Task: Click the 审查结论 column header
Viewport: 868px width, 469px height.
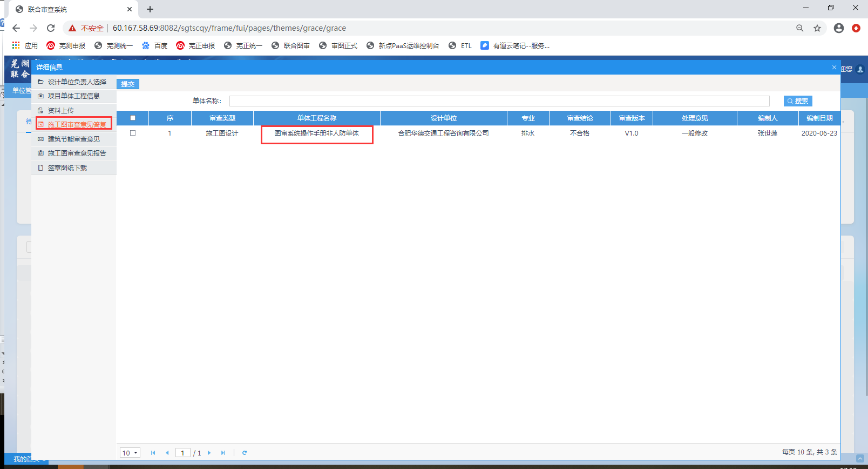Action: [x=580, y=118]
